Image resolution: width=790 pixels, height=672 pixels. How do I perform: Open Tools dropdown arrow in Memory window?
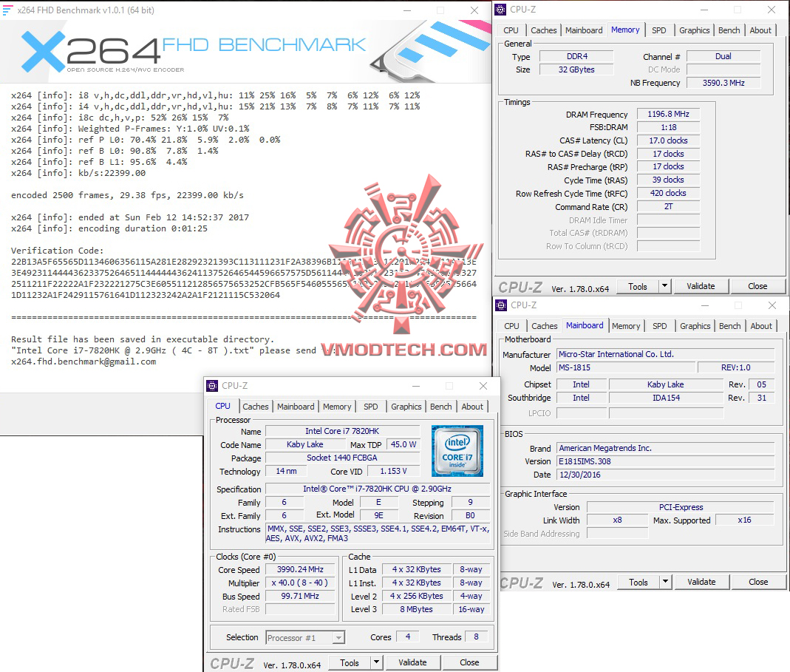point(664,286)
